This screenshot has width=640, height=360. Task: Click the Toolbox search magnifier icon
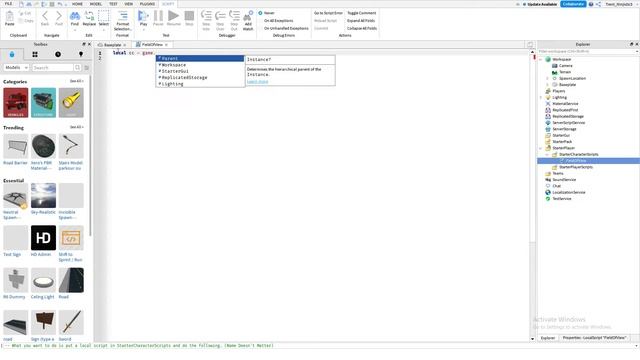click(78, 67)
